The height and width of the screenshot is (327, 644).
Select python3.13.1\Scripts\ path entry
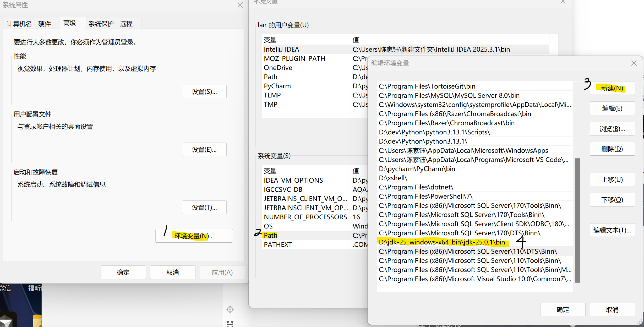coord(475,132)
